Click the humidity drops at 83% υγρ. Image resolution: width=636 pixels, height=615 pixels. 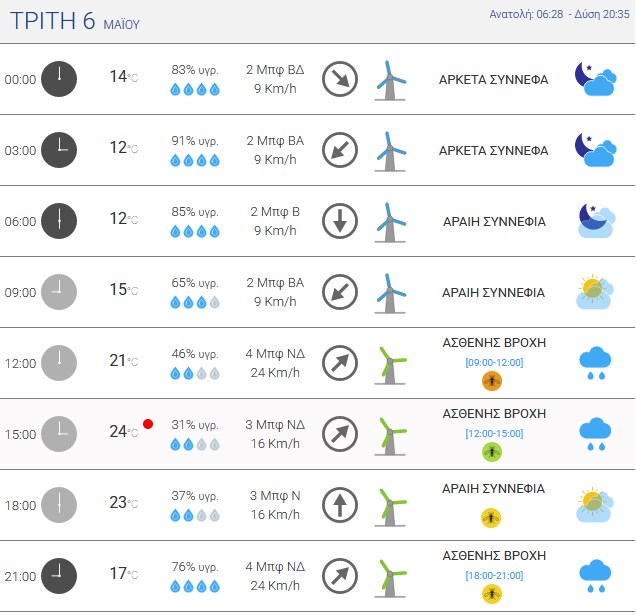[195, 89]
